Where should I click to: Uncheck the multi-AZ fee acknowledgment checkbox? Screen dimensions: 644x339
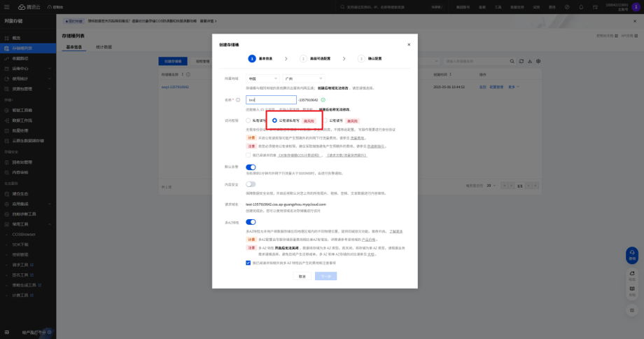coord(248,263)
